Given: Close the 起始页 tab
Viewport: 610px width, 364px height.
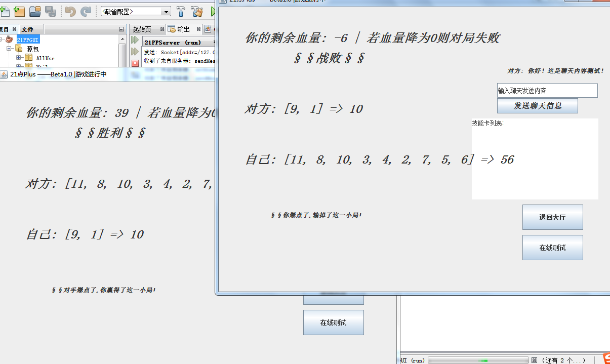Looking at the screenshot, I should (162, 29).
